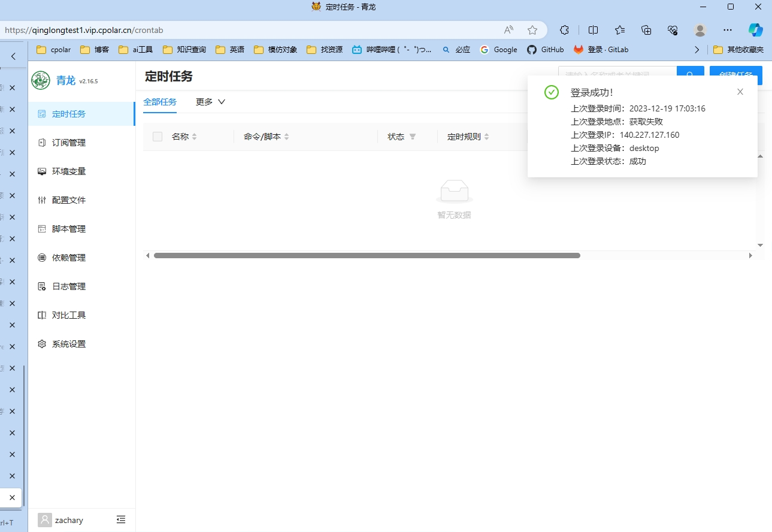Screen dimensions: 772x532
Task: Click the v2.16.5 version label
Action: coord(89,81)
